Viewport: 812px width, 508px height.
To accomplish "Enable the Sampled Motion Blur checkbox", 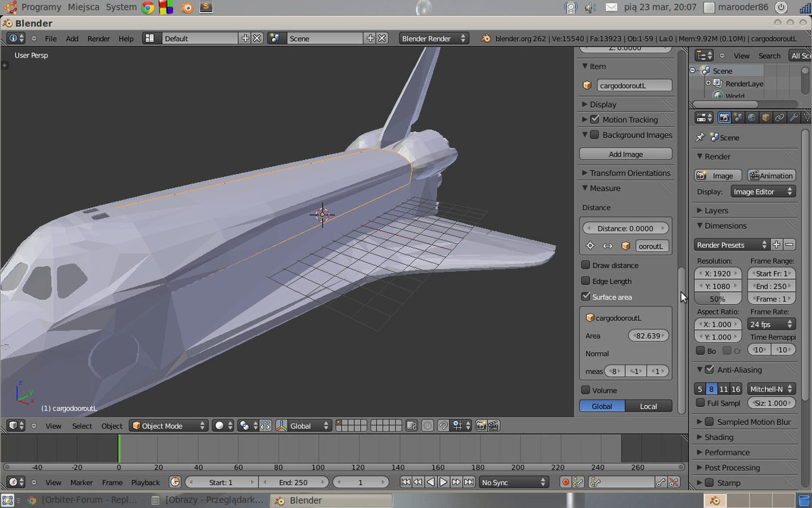I will pyautogui.click(x=709, y=421).
